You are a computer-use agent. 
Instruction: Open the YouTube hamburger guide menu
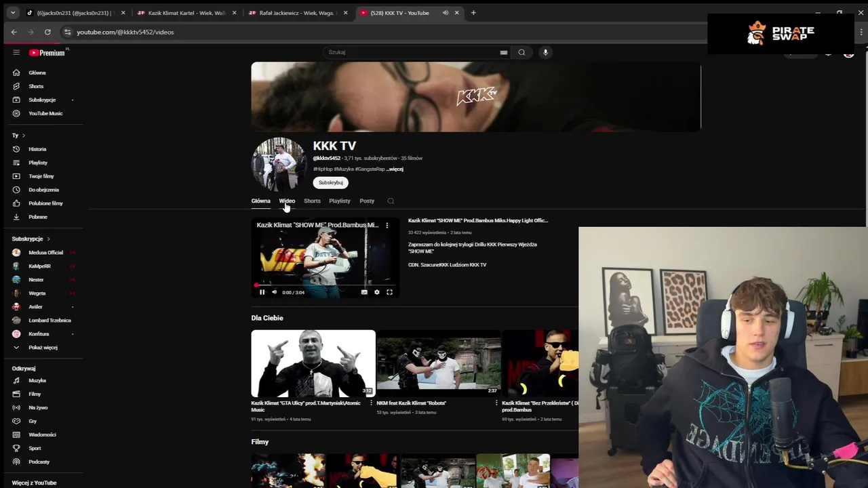pos(16,52)
